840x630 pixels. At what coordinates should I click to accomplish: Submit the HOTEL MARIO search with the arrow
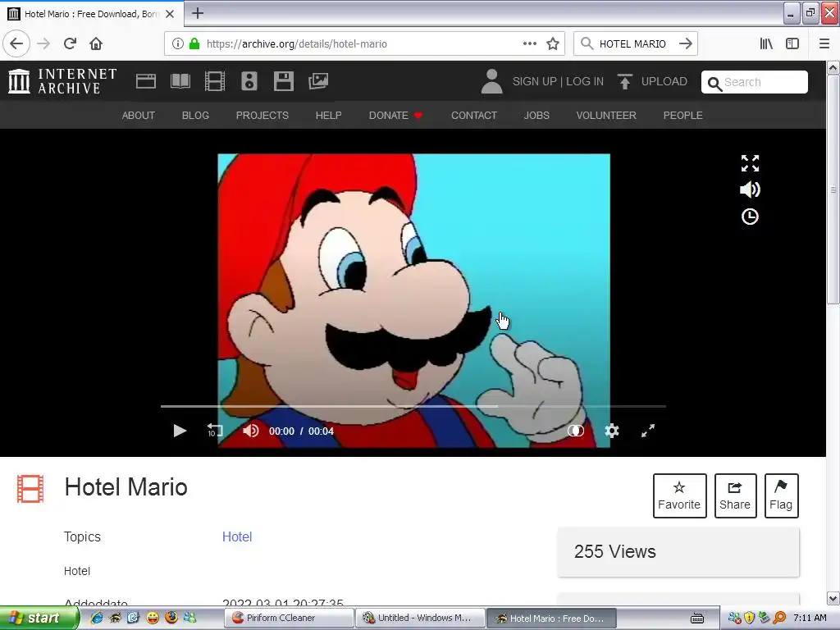pos(686,44)
